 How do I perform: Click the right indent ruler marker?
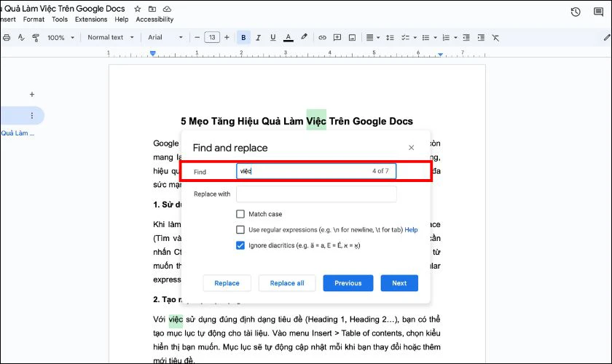coord(440,54)
